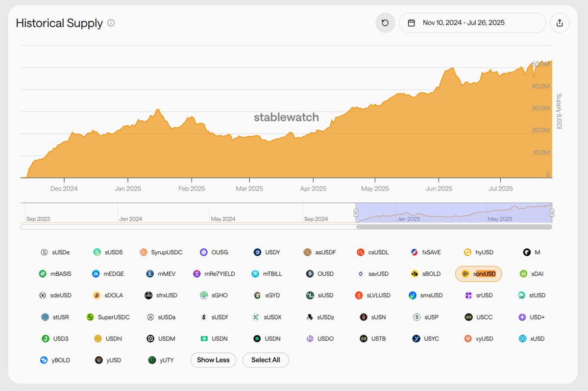Screen dimensions: 588x391
Task: Toggle the hyUSD series chip
Action: click(x=479, y=252)
